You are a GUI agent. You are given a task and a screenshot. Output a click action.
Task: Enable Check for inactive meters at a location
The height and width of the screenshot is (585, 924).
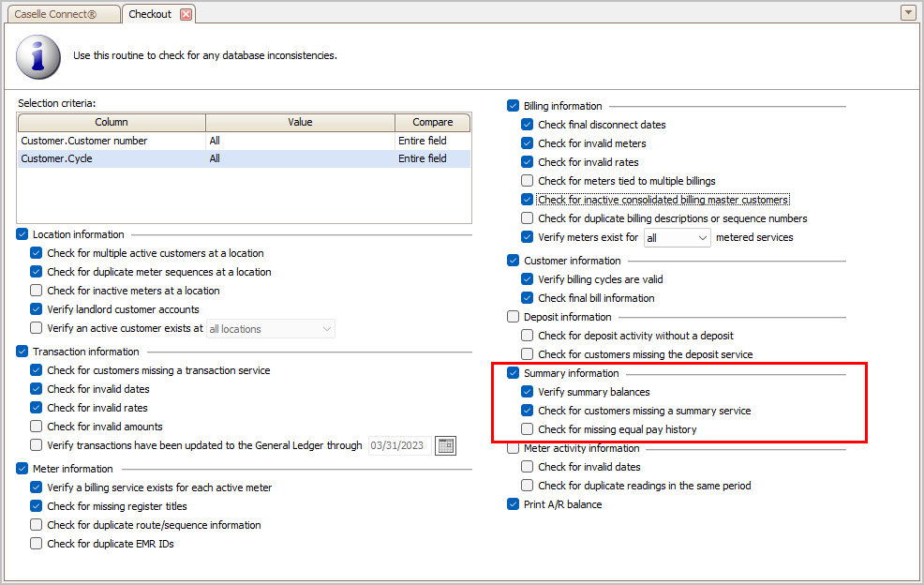(37, 291)
